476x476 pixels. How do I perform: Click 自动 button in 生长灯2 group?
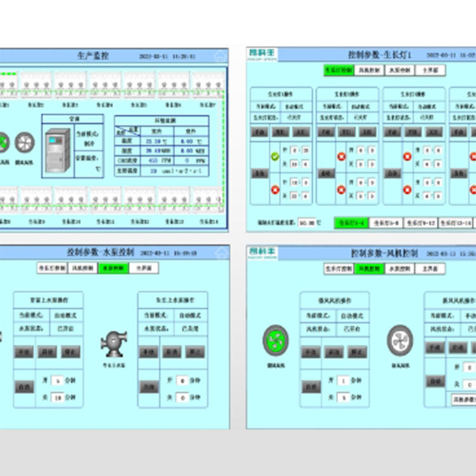pyautogui.click(x=326, y=173)
